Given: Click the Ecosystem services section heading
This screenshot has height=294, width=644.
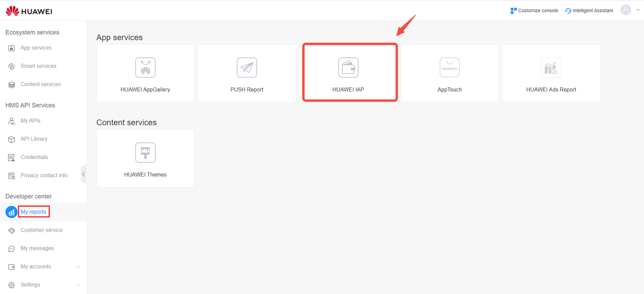Looking at the screenshot, I should click(x=32, y=33).
